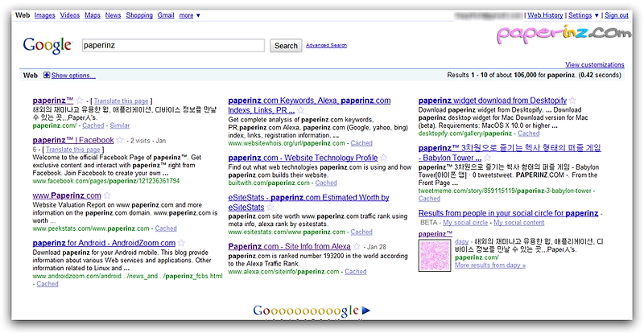This screenshot has width=644, height=333.
Task: Open Cached copy of desktopify result
Action: 529,134
